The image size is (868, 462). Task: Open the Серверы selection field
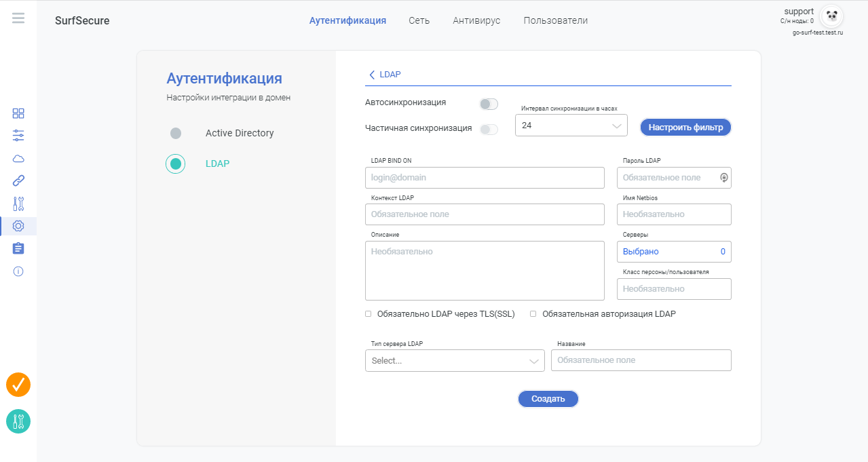(x=674, y=252)
